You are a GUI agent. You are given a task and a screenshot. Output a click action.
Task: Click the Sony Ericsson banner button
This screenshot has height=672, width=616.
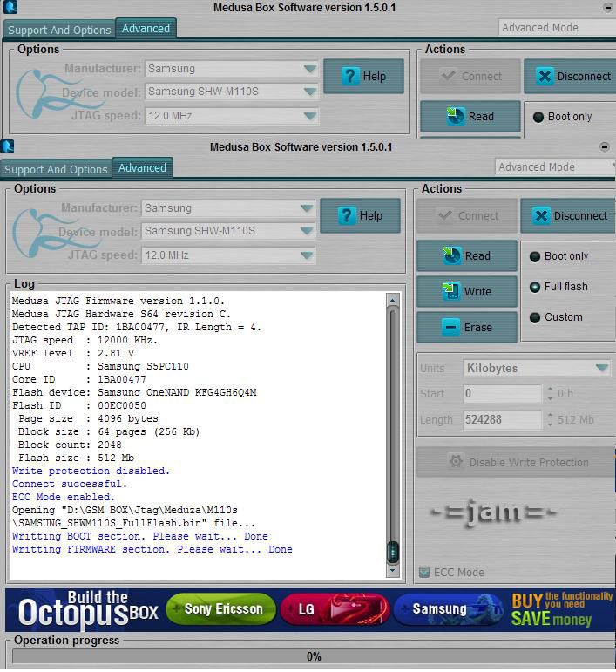pos(220,609)
